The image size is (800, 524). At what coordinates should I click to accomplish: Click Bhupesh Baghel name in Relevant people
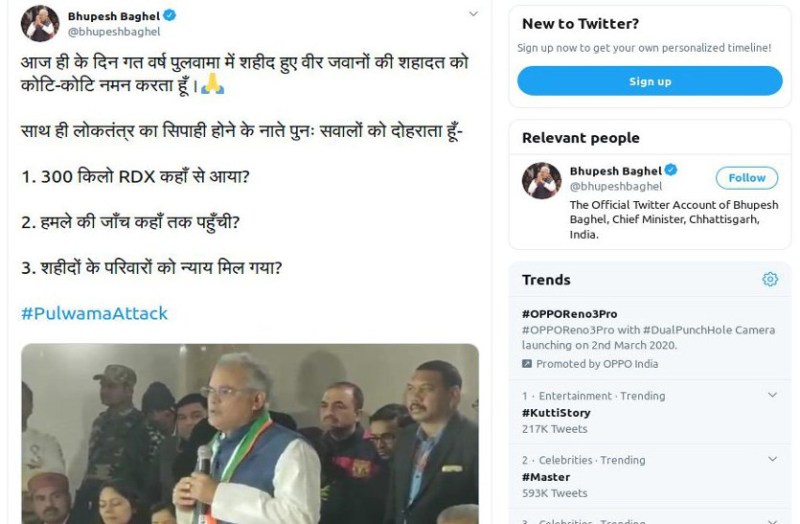click(615, 171)
